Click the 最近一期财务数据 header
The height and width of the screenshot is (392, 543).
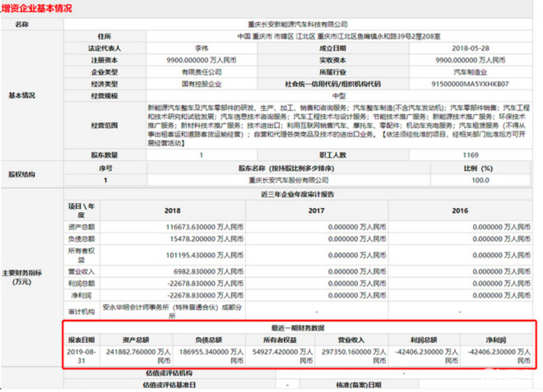click(298, 328)
